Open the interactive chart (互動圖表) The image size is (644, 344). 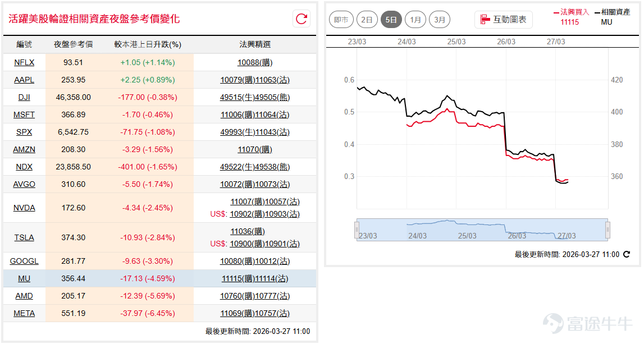[504, 19]
